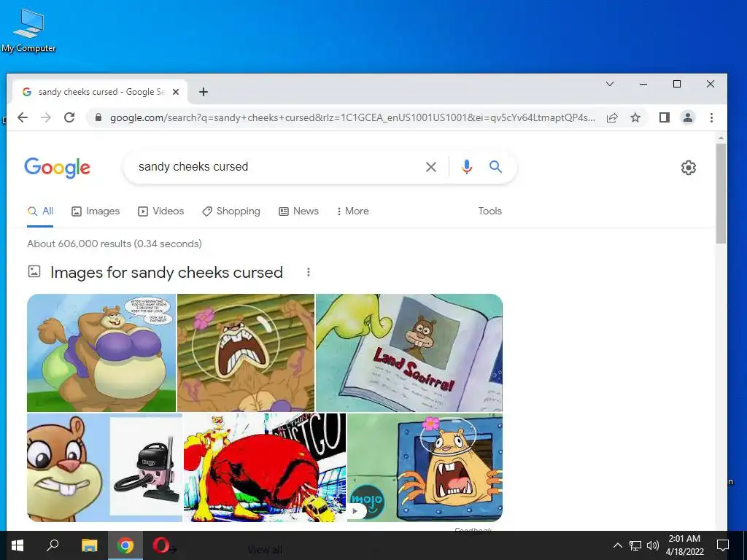Viewport: 747px width, 560px height.
Task: Open the Windows Start menu
Action: pyautogui.click(x=18, y=545)
